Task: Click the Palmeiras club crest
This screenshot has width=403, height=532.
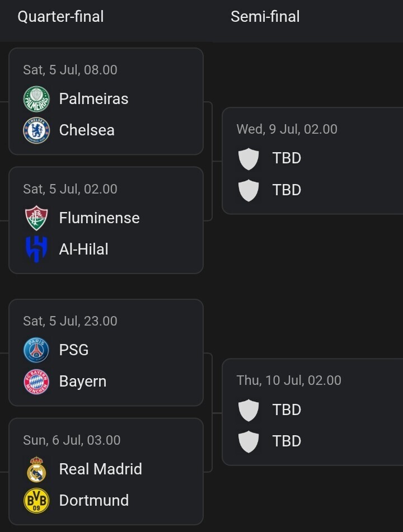Action: click(36, 98)
